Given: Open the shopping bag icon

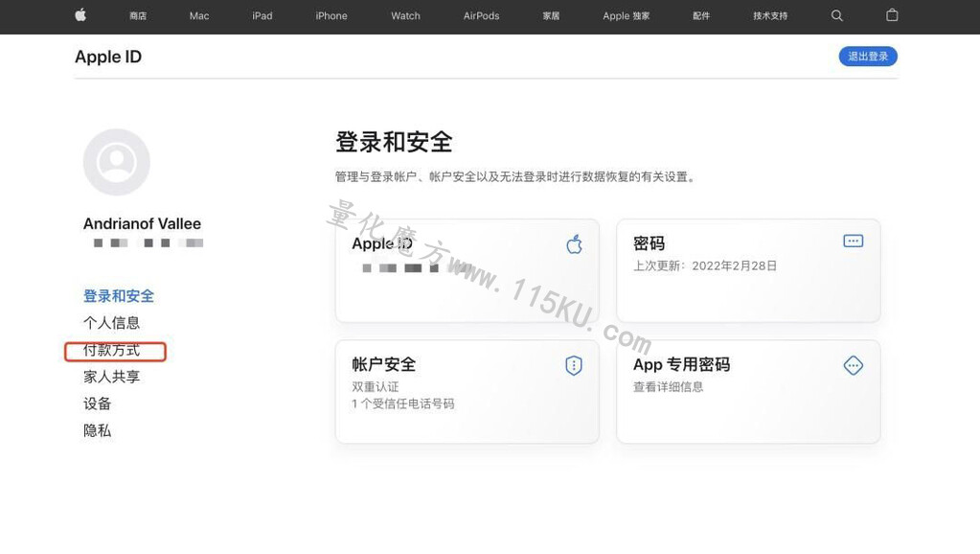Looking at the screenshot, I should click(892, 15).
